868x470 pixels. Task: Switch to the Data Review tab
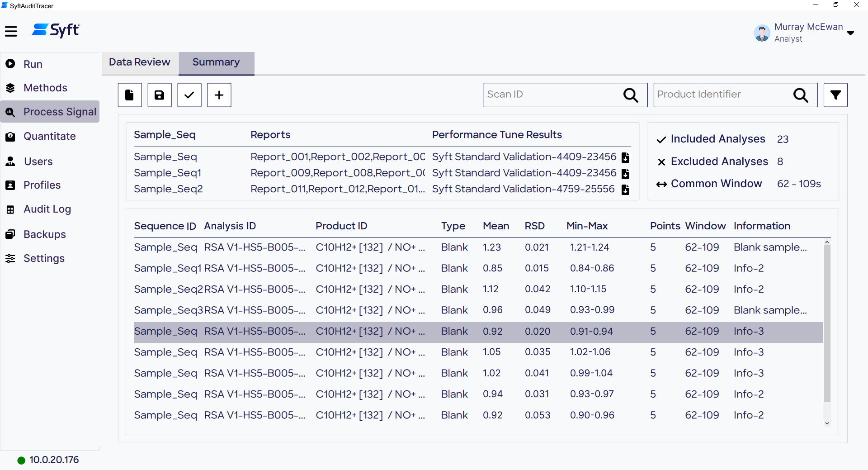(x=140, y=62)
